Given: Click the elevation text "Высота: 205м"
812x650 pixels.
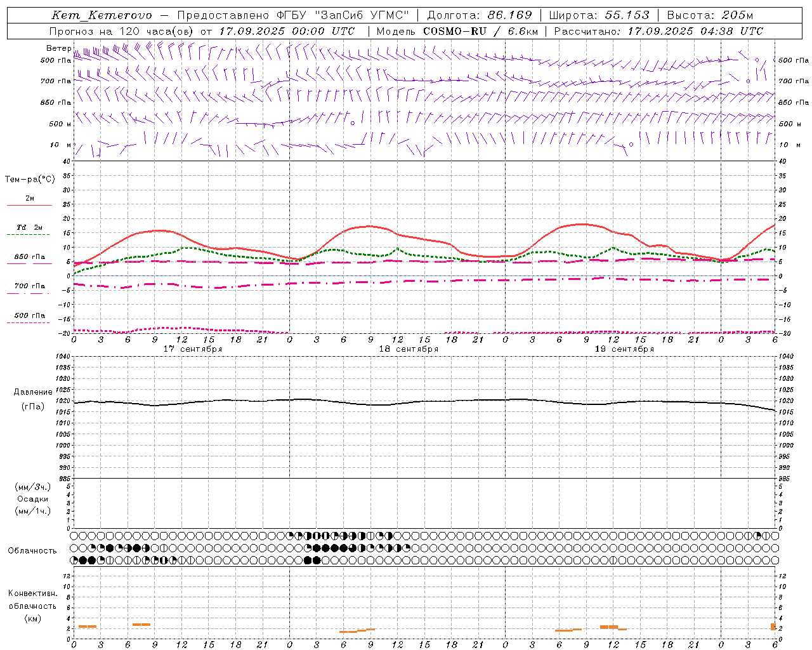Looking at the screenshot, I should (x=710, y=15).
